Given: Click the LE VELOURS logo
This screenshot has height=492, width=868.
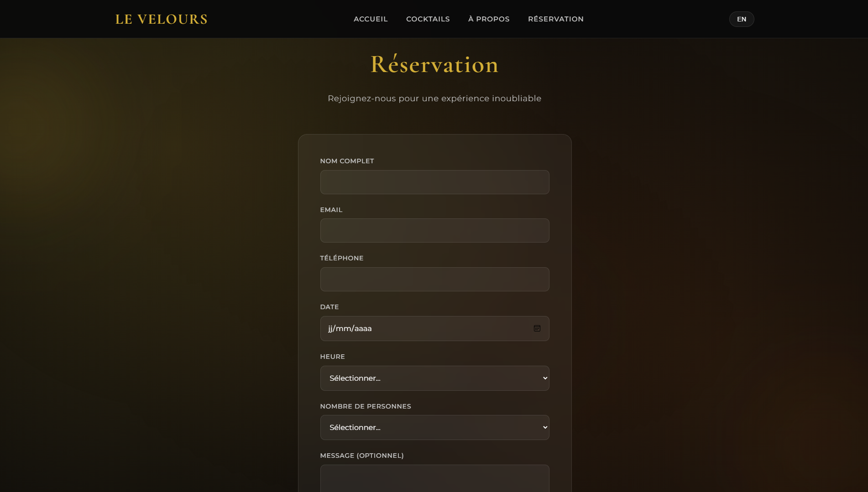Looking at the screenshot, I should pos(162,19).
